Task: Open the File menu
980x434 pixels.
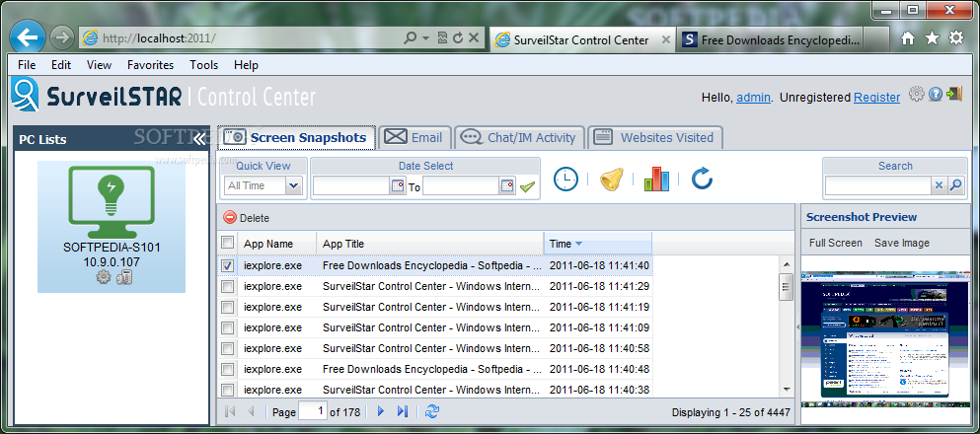Action: click(27, 65)
